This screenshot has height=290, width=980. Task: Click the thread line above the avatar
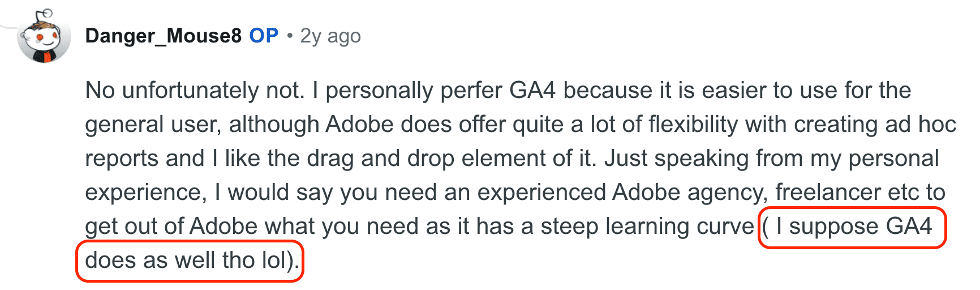(x=8, y=25)
